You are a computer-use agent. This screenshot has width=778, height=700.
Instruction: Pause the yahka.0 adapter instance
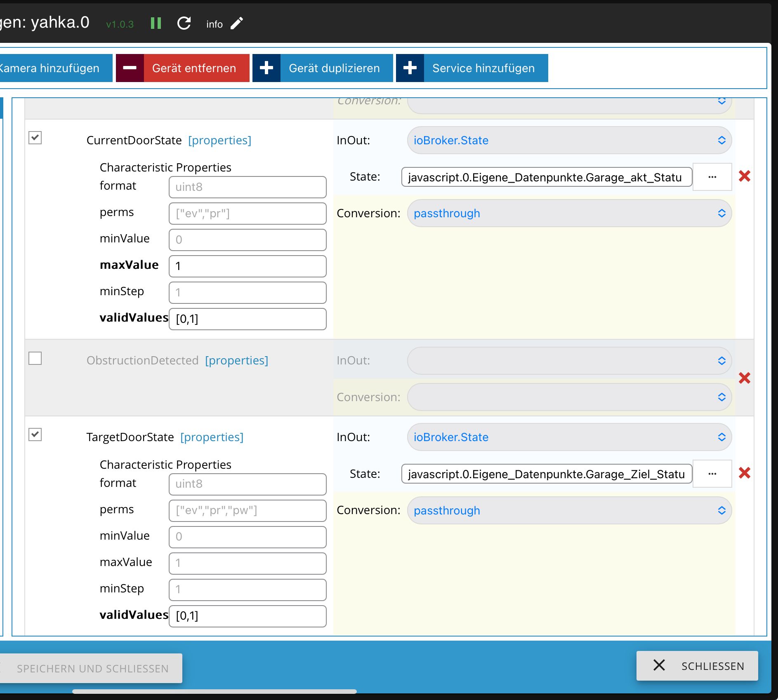tap(156, 23)
